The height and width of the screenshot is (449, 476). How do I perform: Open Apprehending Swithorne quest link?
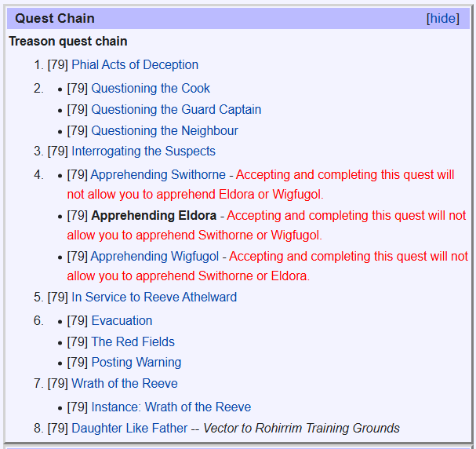(158, 175)
